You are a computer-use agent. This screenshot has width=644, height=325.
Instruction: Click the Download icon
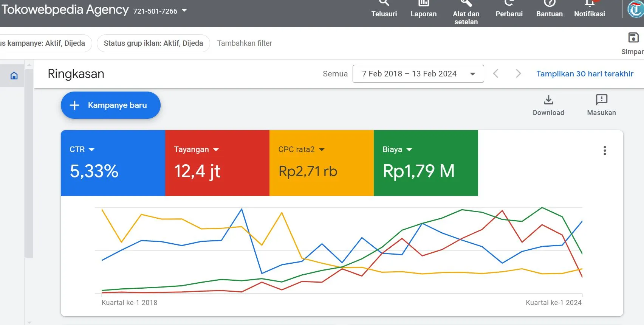coord(548,100)
